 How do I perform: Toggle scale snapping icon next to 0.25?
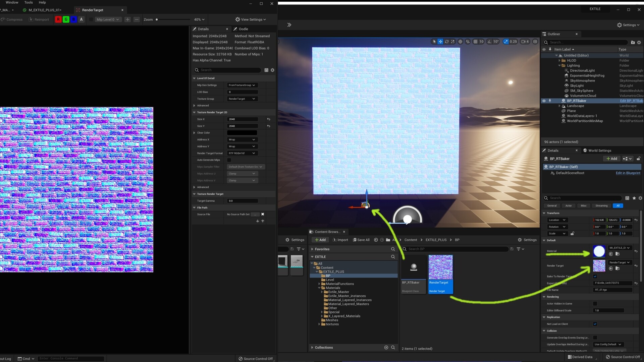coord(506,42)
